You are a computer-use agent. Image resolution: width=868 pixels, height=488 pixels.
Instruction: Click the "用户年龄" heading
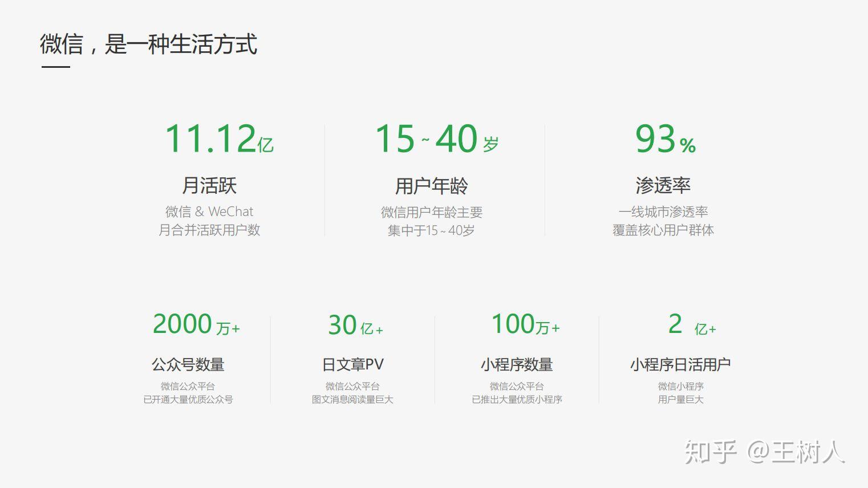point(432,186)
